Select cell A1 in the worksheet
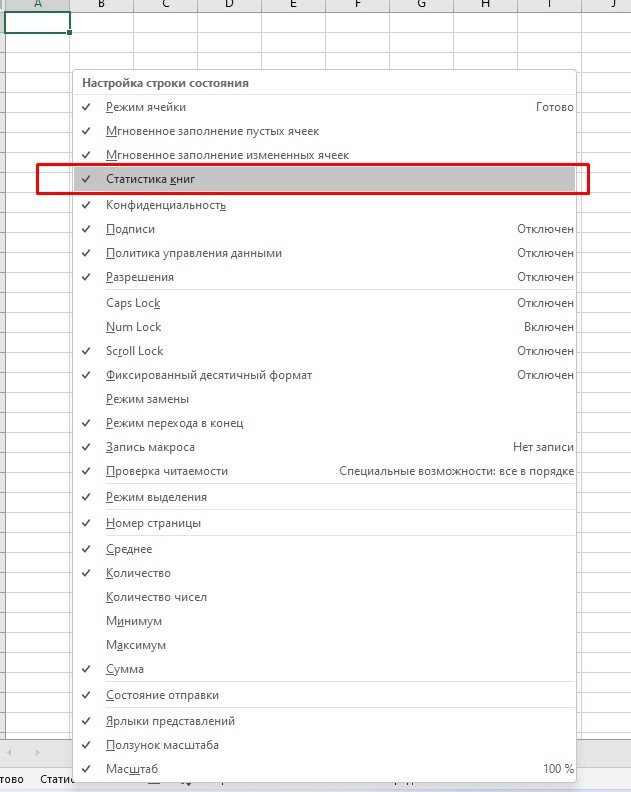Image resolution: width=631 pixels, height=792 pixels. pyautogui.click(x=37, y=23)
